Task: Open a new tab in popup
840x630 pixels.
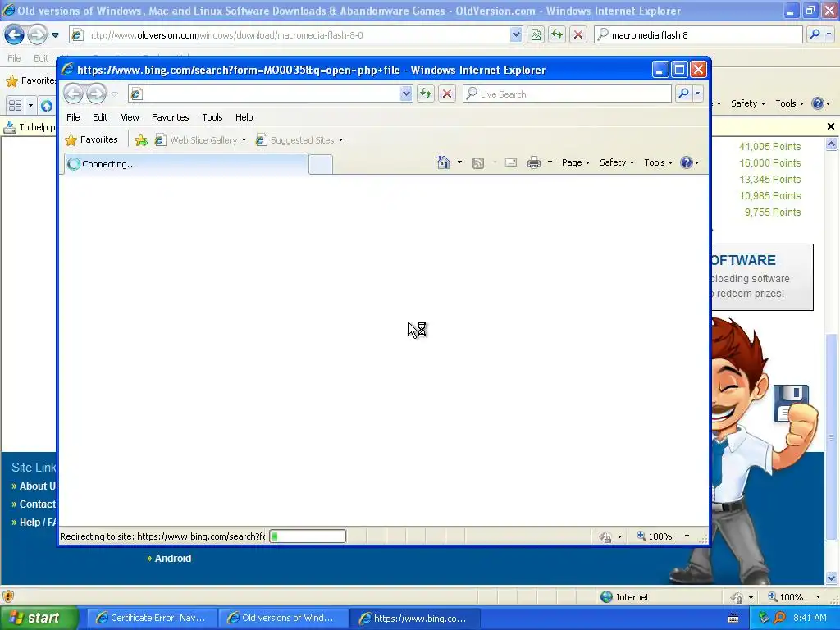Action: click(321, 164)
